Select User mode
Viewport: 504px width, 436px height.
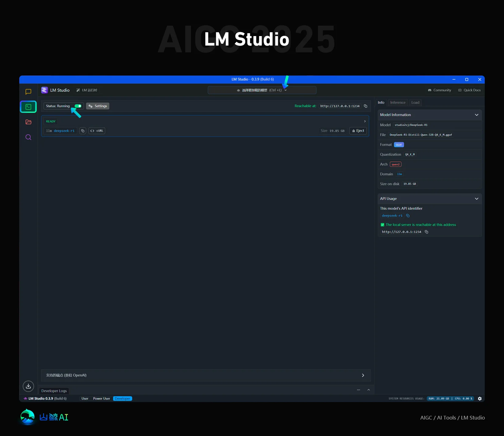click(x=85, y=399)
